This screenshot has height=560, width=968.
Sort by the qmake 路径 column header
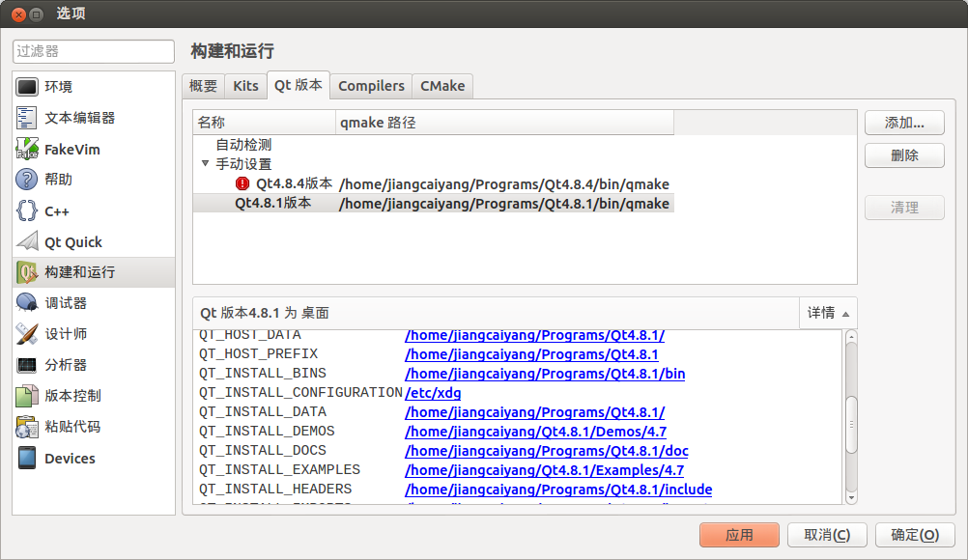tap(504, 122)
